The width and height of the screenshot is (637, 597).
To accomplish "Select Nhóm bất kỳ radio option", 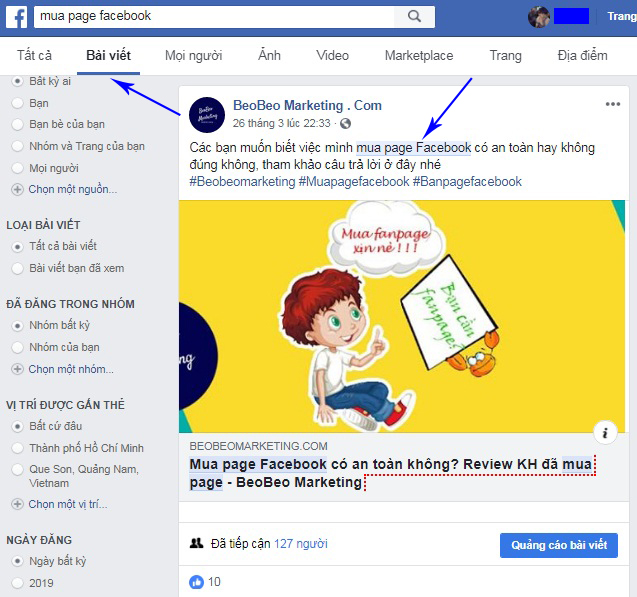I will [17, 326].
